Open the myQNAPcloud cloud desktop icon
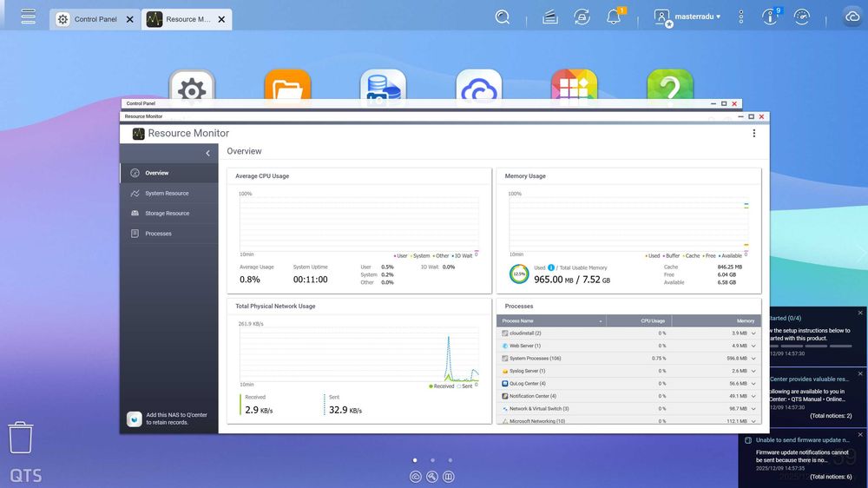The image size is (868, 488). point(479,86)
